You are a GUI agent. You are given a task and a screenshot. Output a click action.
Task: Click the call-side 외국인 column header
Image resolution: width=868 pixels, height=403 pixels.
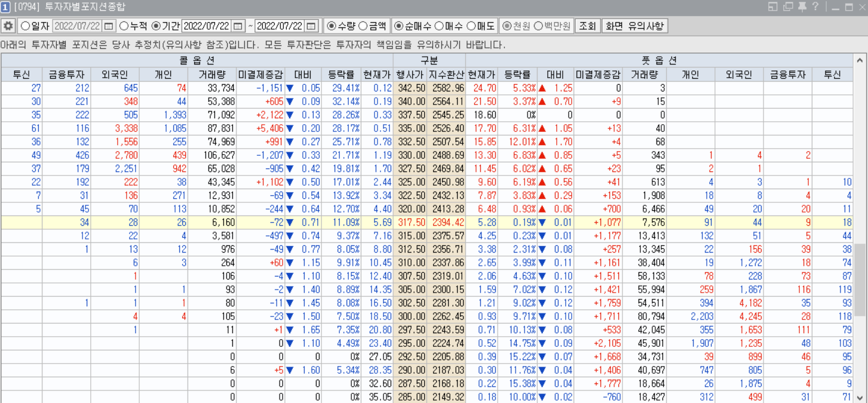(115, 75)
